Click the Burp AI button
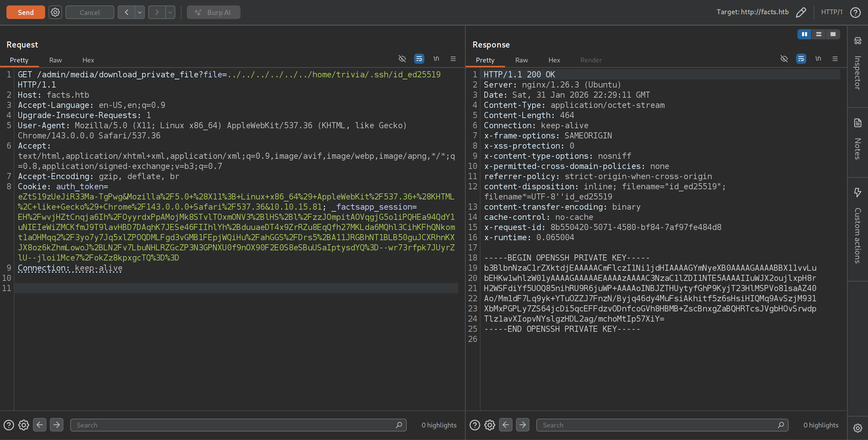This screenshot has height=440, width=868. tap(213, 13)
